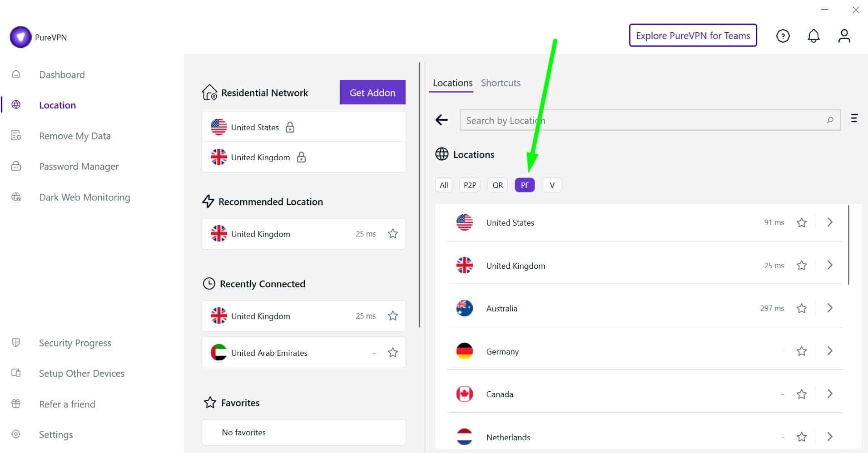Open the help question mark icon
This screenshot has height=453, width=868.
coord(783,36)
